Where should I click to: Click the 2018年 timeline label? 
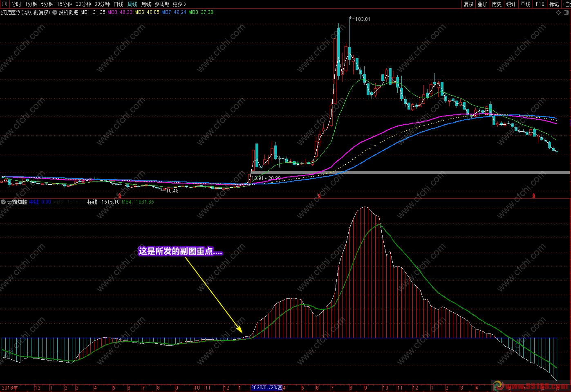[10, 388]
